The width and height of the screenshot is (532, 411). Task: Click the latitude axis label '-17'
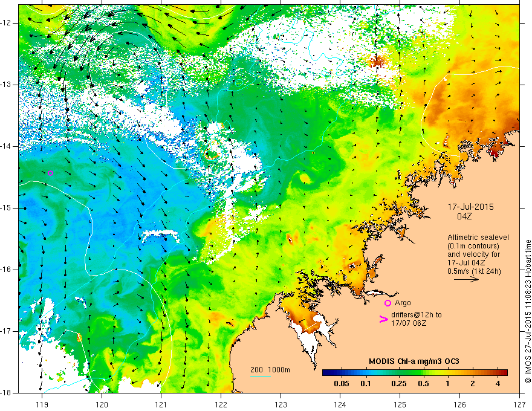[7, 331]
